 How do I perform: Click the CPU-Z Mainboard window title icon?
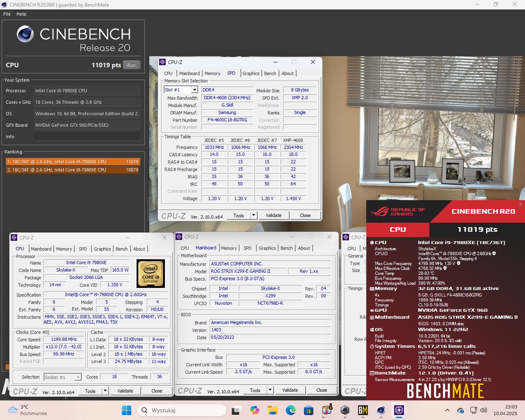[179, 237]
